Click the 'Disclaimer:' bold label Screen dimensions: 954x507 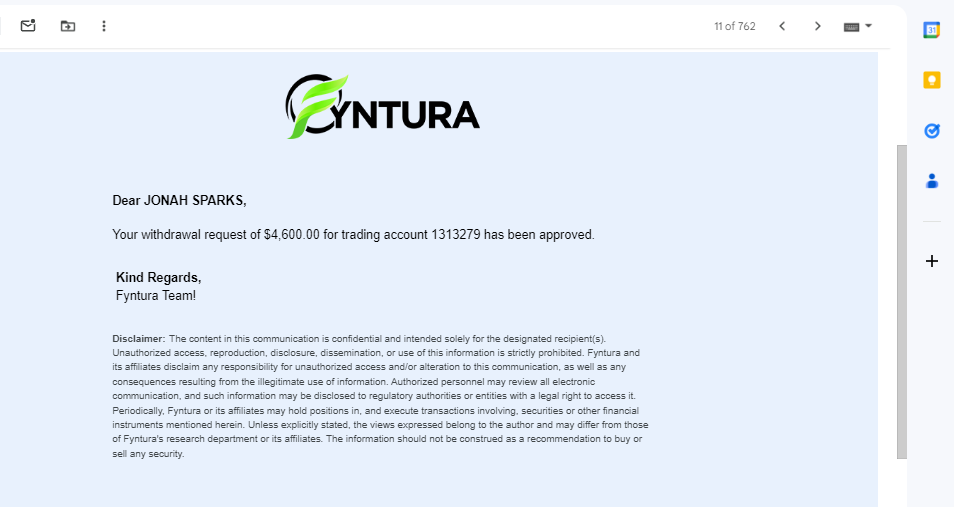(139, 339)
